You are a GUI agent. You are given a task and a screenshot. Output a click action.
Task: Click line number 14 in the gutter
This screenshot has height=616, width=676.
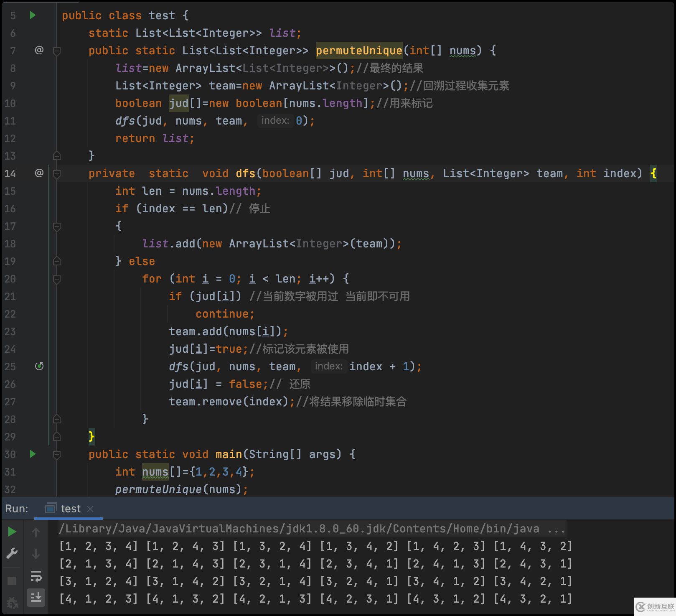[x=10, y=173]
